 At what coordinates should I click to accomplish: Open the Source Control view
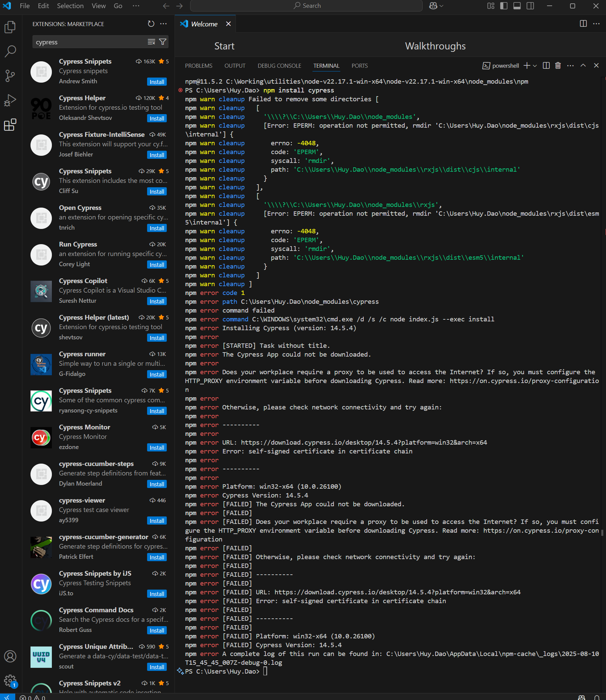coord(10,76)
